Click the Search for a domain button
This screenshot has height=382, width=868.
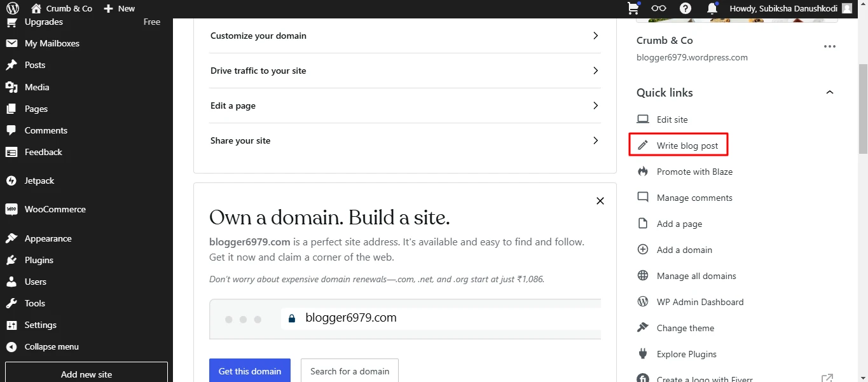pos(350,371)
